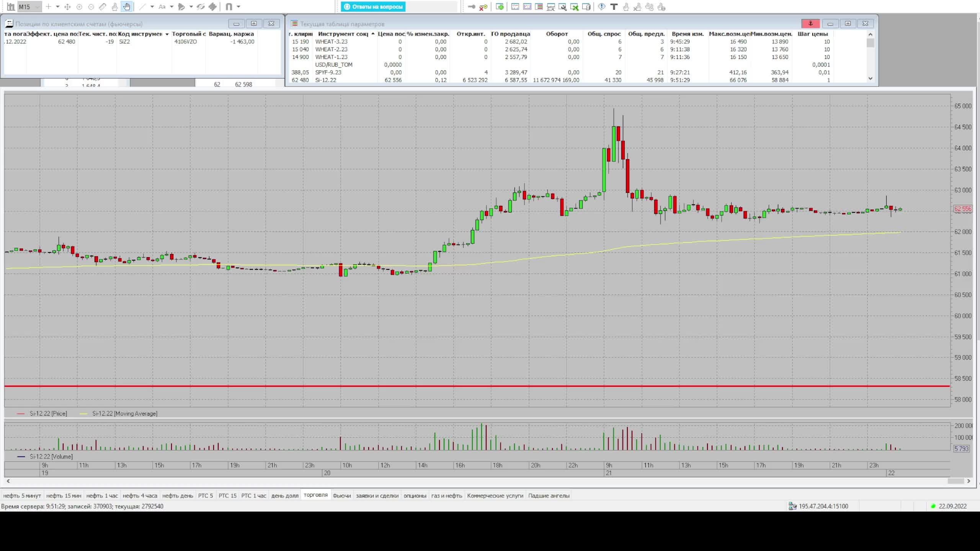Click the zoom out magnifier icon

(91, 7)
